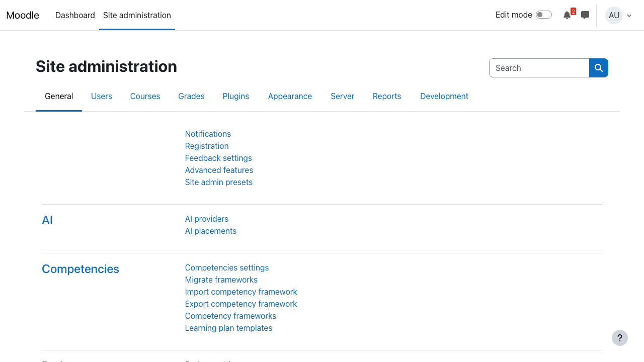Click into the Search input field

(539, 68)
